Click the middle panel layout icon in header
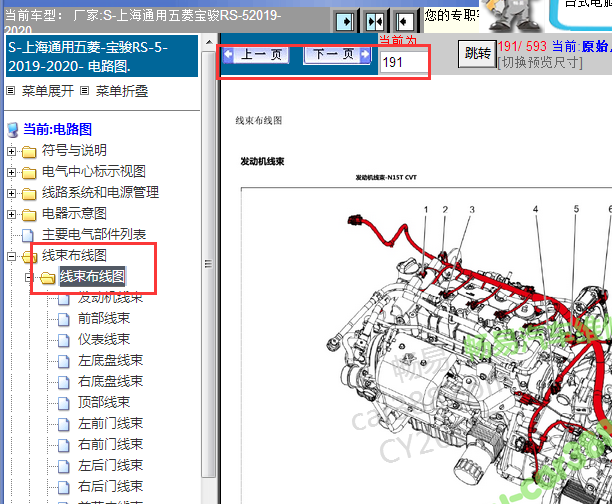 (x=374, y=21)
